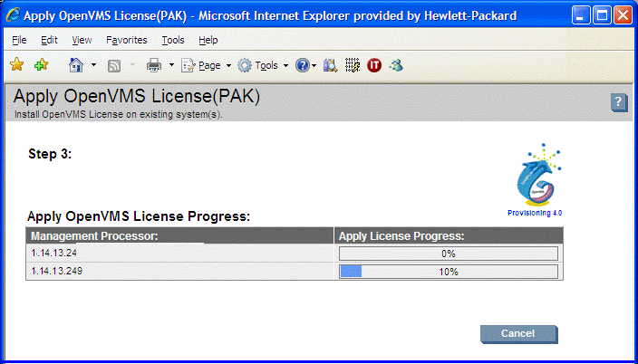This screenshot has width=638, height=364.
Task: Click the Research books toolbar icon
Action: pyautogui.click(x=331, y=65)
